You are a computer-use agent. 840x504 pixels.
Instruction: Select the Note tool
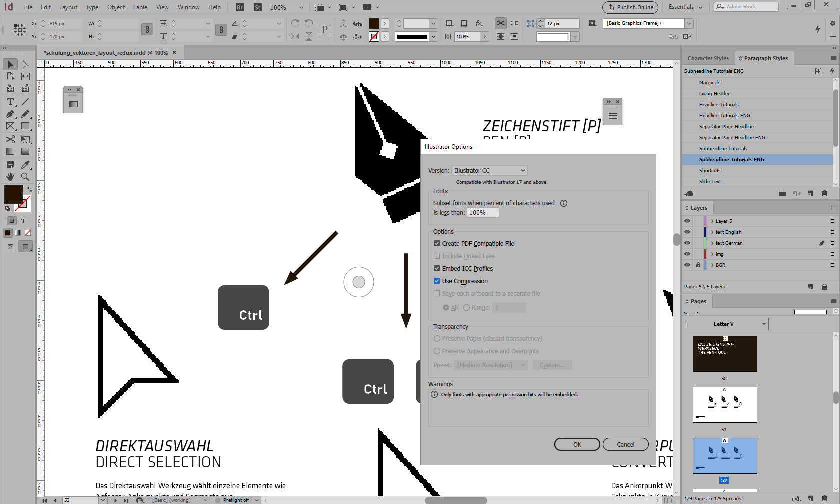[x=10, y=165]
